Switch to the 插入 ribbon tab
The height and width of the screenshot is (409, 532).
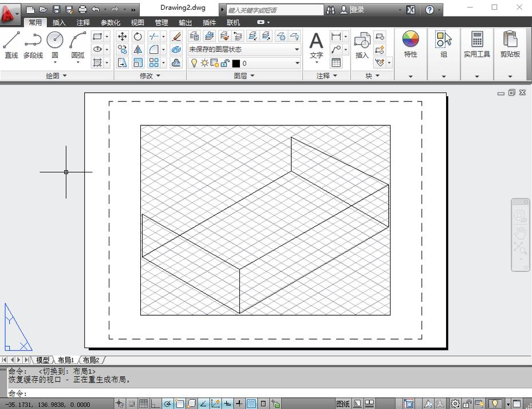tap(59, 23)
